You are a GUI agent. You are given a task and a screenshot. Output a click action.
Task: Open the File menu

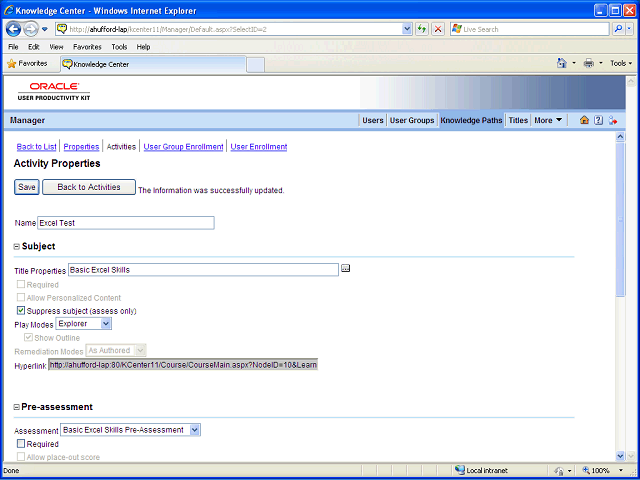pyautogui.click(x=13, y=47)
